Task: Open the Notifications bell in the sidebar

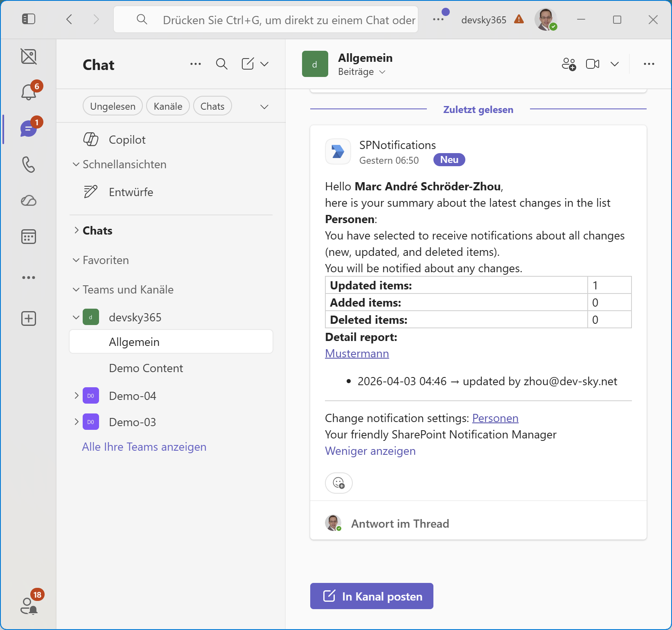Action: point(28,92)
